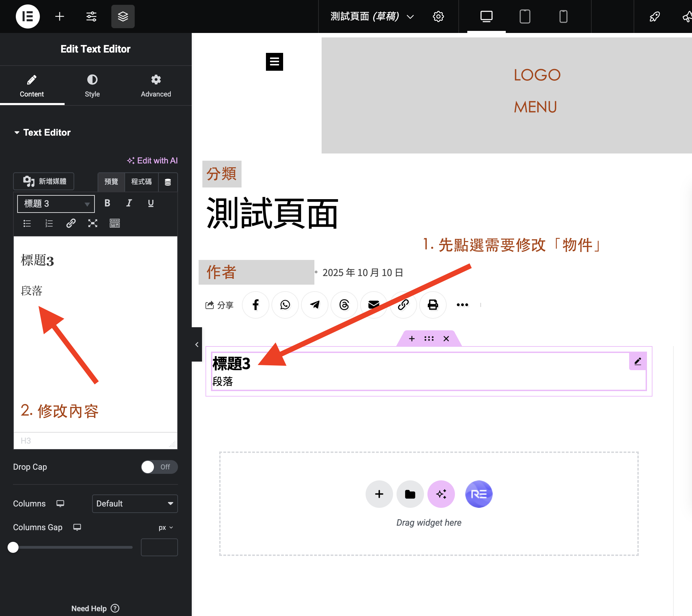Click the Bold formatting button
Viewport: 692px width, 616px height.
107,203
